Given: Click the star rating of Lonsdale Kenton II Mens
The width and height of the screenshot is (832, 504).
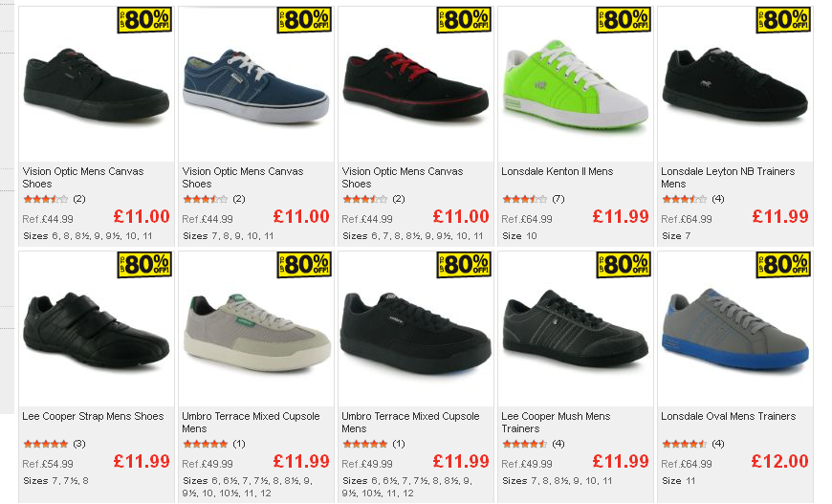Looking at the screenshot, I should coord(524,200).
